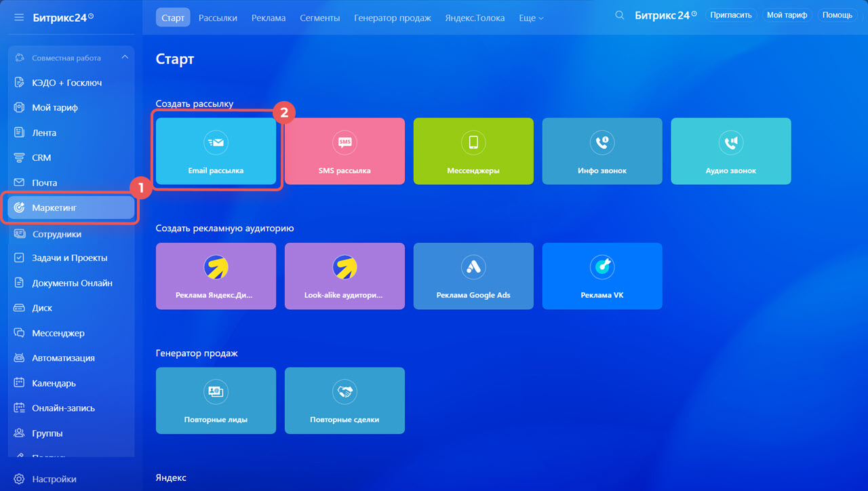
Task: Click the Почта envelope icon
Action: point(19,183)
